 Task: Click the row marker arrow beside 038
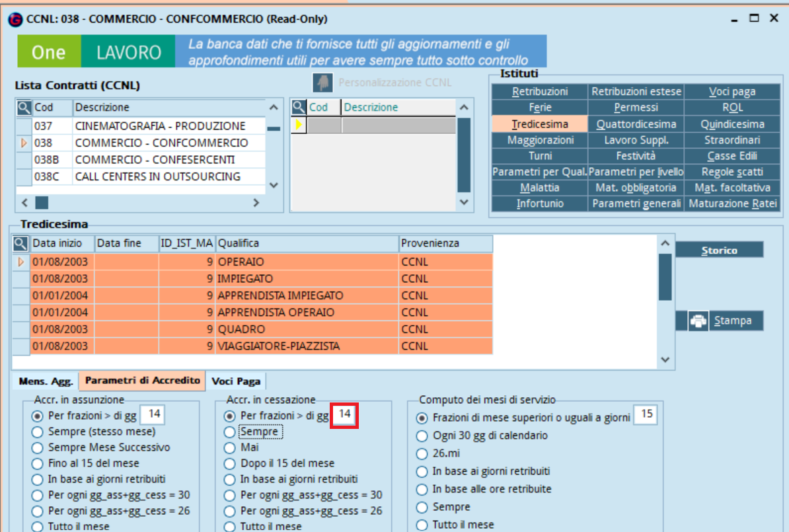(x=24, y=143)
